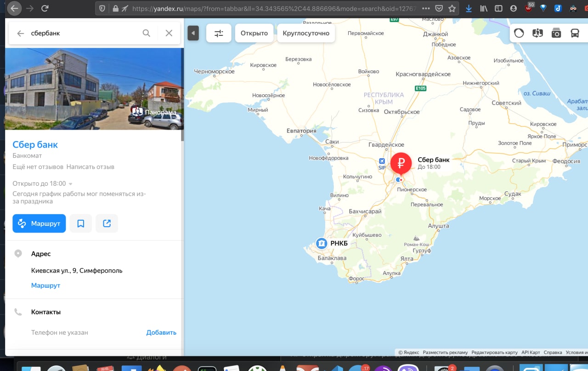Open Редактировать карту footer link
588x371 pixels.
(x=494, y=353)
